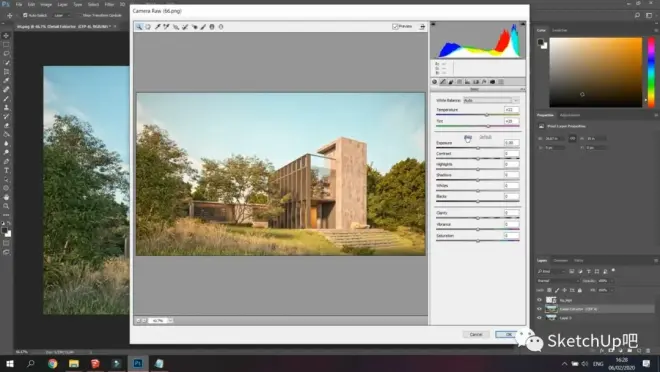Toggle lock all for layer
Image resolution: width=660 pixels, height=372 pixels.
click(x=580, y=290)
